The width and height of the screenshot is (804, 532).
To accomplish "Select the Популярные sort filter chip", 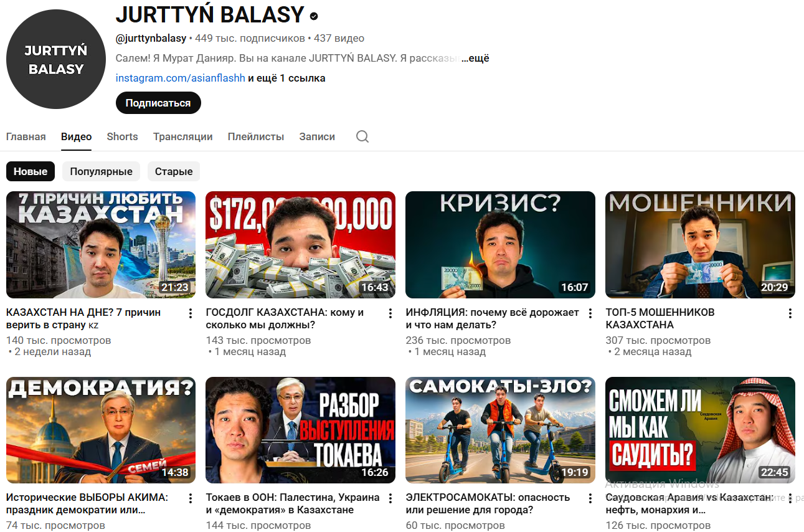I will pyautogui.click(x=101, y=171).
